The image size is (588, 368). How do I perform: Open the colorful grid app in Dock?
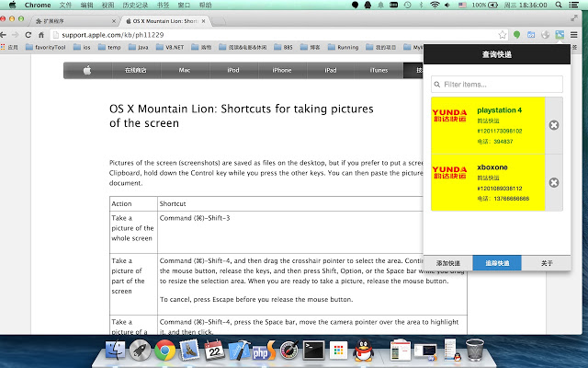(338, 350)
